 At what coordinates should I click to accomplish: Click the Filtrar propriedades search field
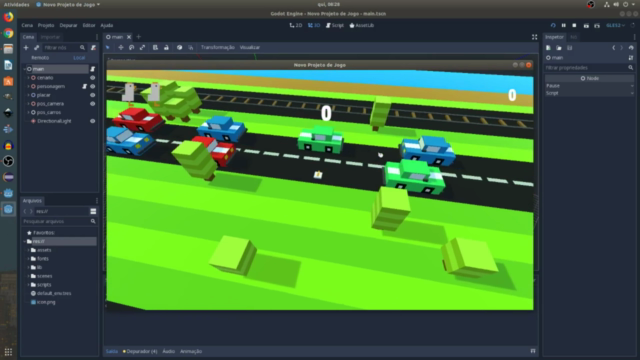pyautogui.click(x=589, y=68)
